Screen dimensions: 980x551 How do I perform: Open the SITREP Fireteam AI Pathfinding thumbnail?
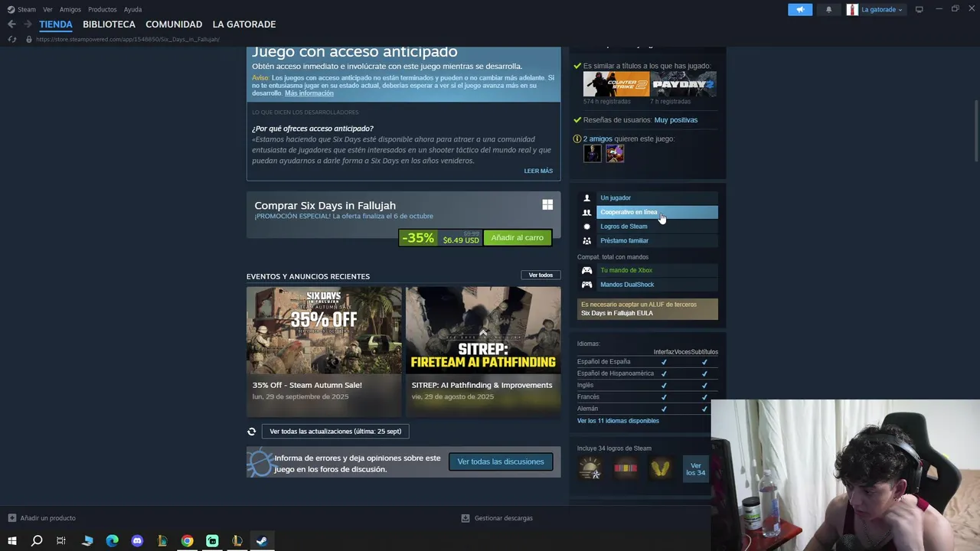[x=483, y=331]
